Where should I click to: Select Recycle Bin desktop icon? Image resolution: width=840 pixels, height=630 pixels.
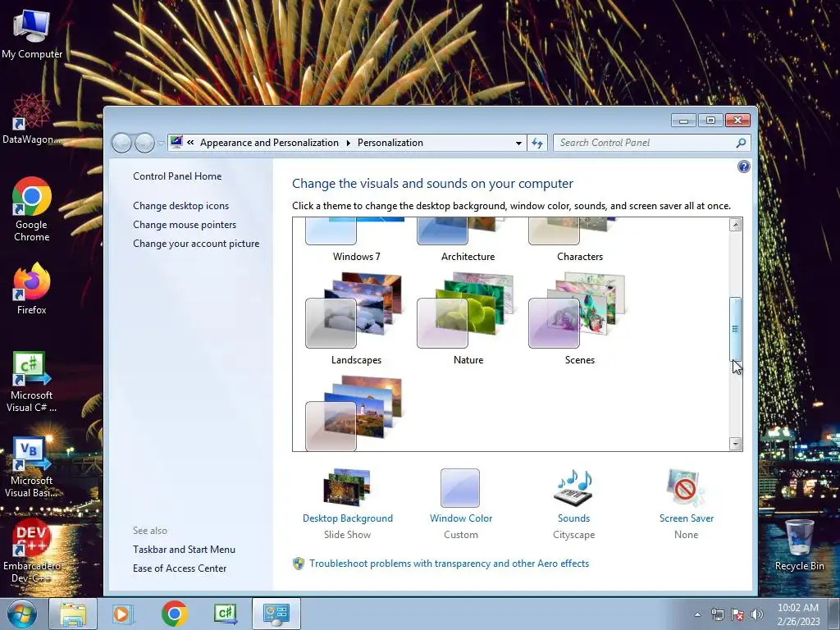coord(799,546)
